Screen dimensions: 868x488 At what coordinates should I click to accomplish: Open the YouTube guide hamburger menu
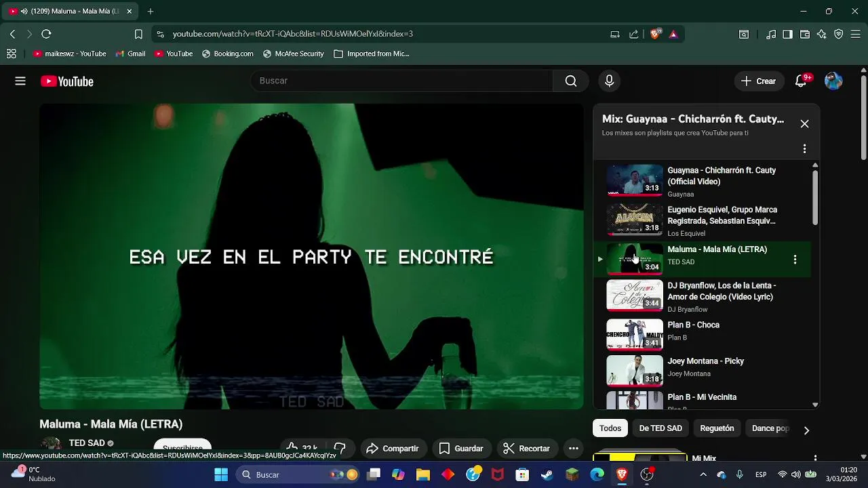coord(20,81)
